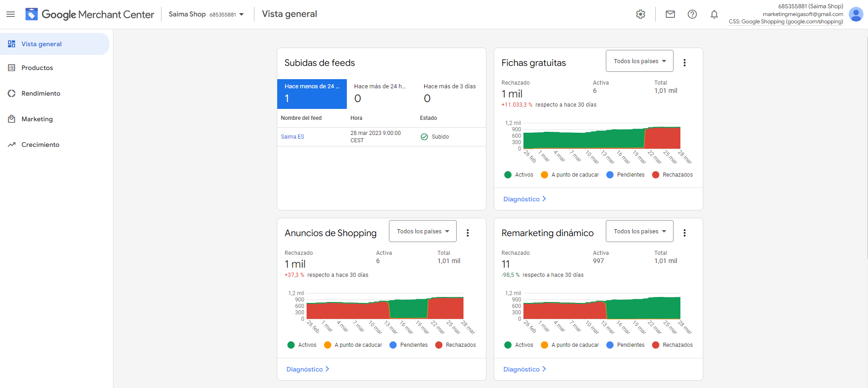This screenshot has height=388, width=868.
Task: Open Todos los países dropdown in Anuncios de Shopping
Action: 423,231
